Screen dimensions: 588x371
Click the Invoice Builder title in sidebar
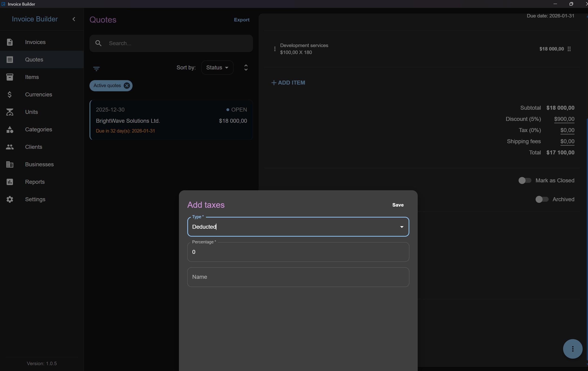tap(35, 19)
